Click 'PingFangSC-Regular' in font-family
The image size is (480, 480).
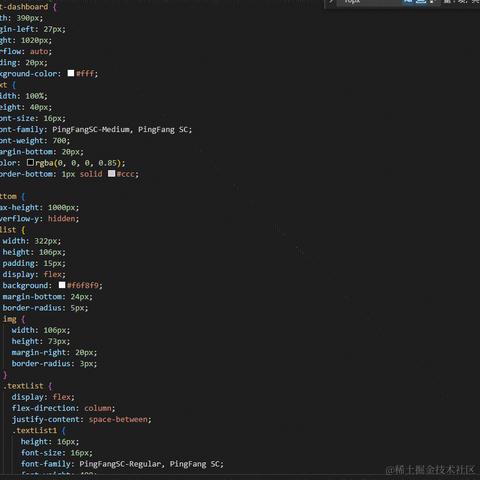click(x=120, y=464)
